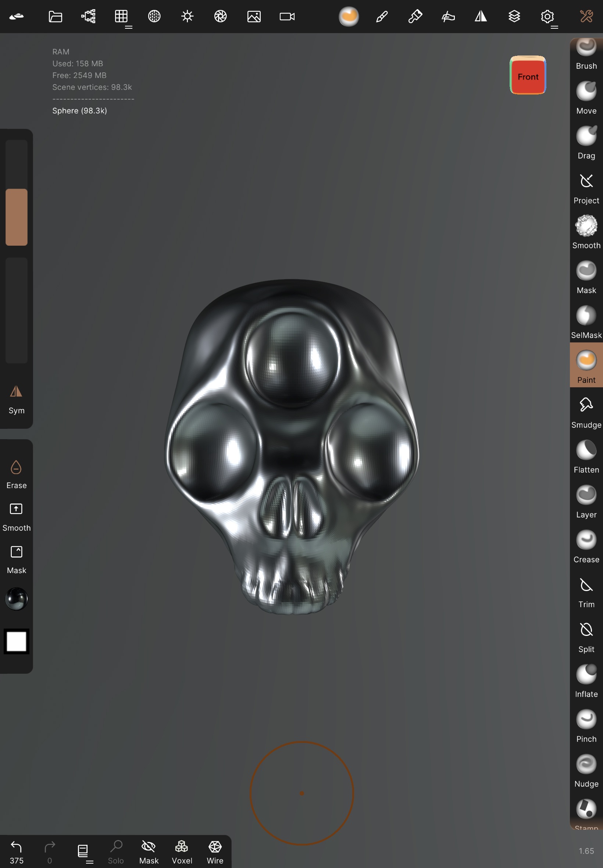Open the Voxel remesh button

[182, 851]
